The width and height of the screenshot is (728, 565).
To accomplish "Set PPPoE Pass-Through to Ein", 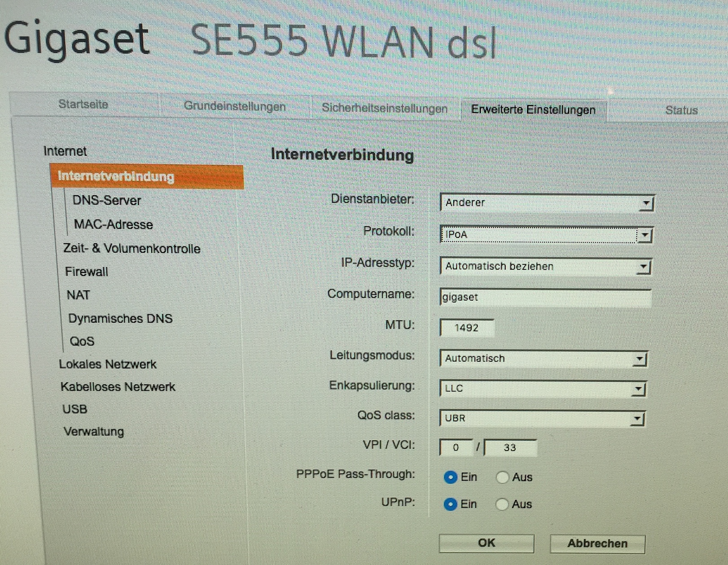I will point(450,477).
